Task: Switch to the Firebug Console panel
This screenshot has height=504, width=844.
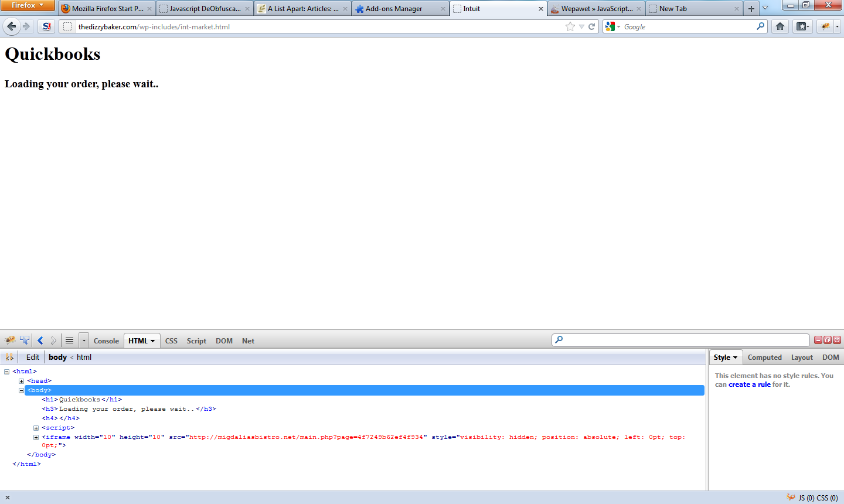Action: (106, 341)
